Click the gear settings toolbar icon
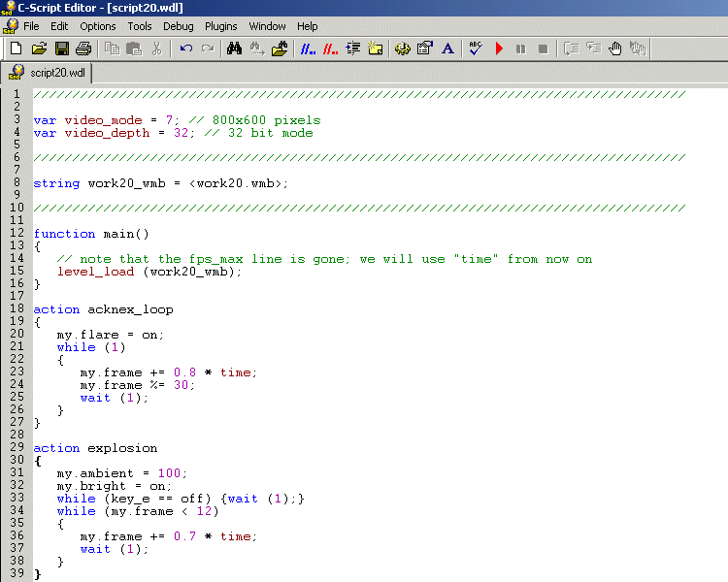The height and width of the screenshot is (582, 728). pyautogui.click(x=402, y=48)
